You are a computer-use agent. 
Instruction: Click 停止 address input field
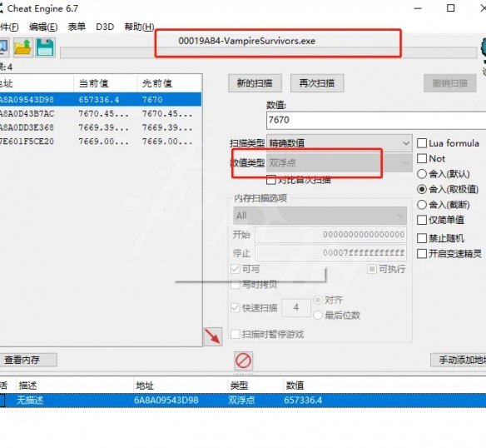tap(330, 253)
